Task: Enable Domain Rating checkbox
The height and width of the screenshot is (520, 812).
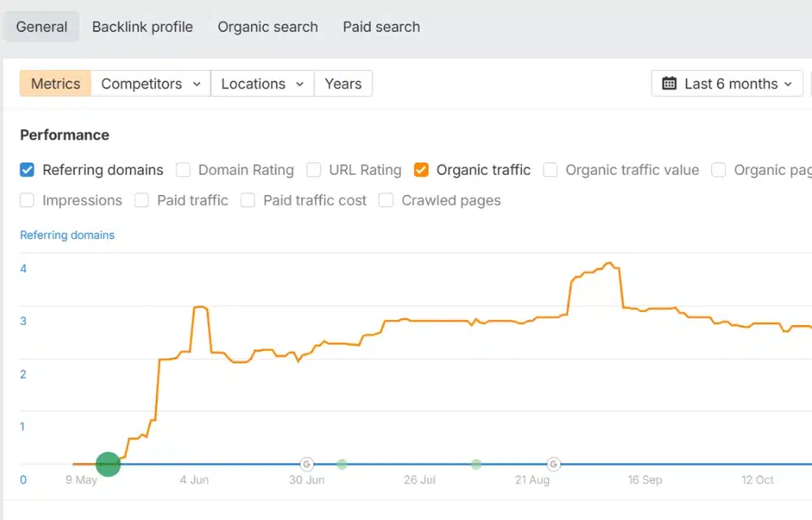Action: coord(183,170)
